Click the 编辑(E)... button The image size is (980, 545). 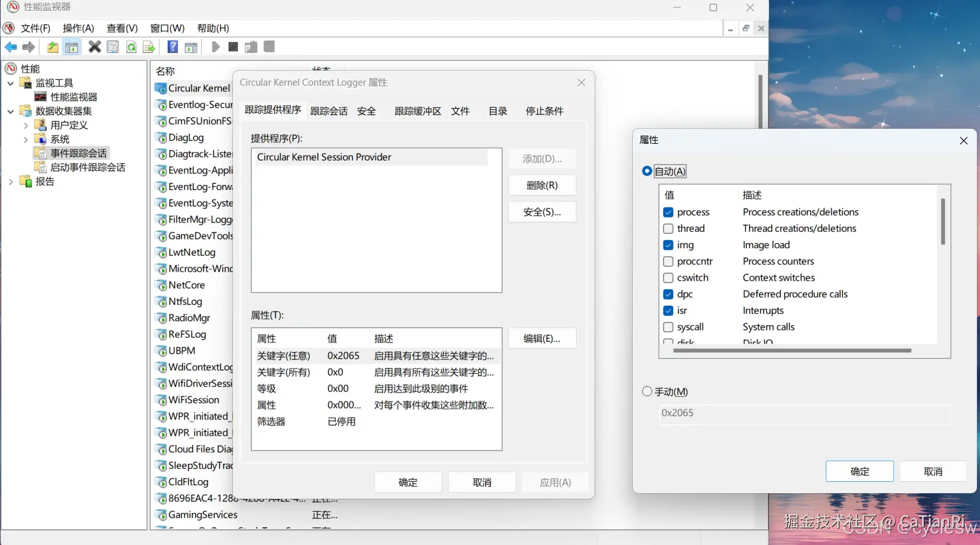542,339
